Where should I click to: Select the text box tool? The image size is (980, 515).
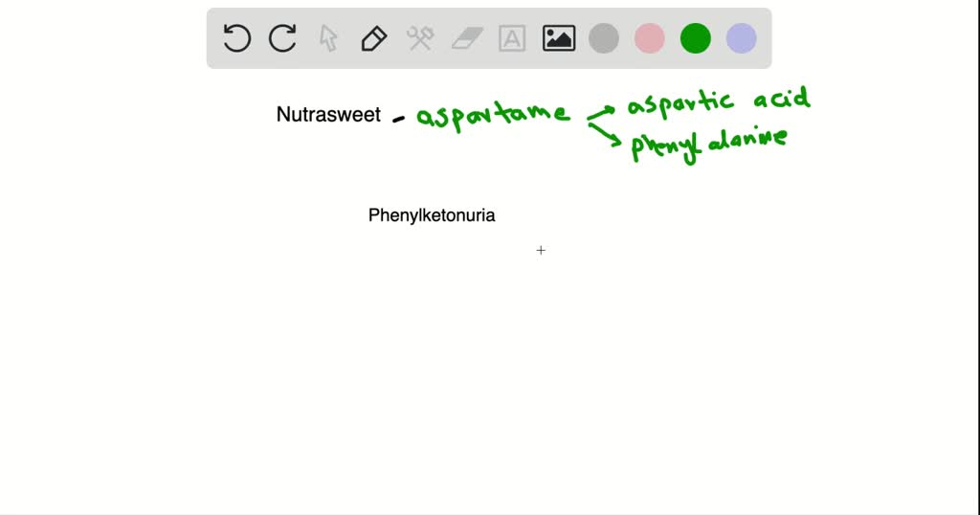pos(512,38)
